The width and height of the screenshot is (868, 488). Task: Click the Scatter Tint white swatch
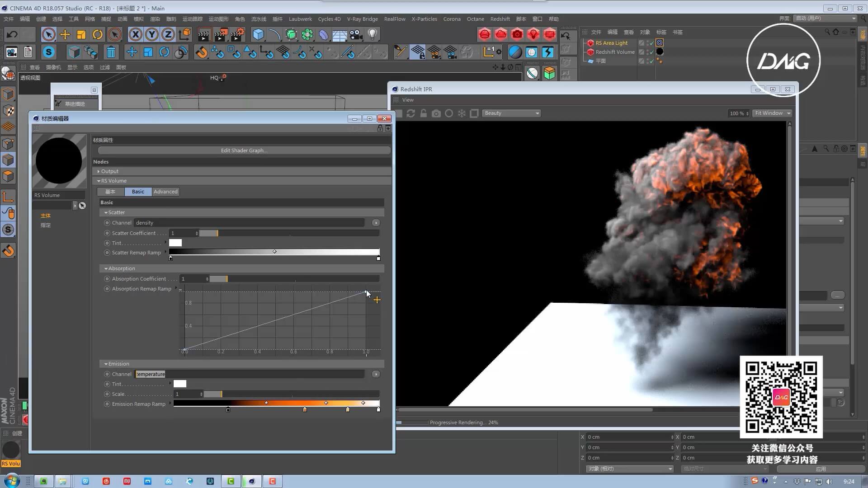coord(175,243)
